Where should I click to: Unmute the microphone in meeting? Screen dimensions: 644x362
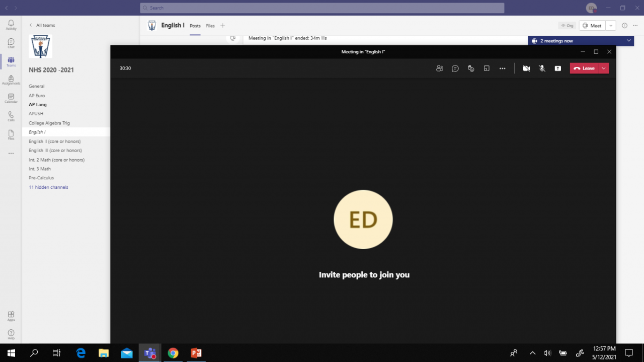point(542,68)
